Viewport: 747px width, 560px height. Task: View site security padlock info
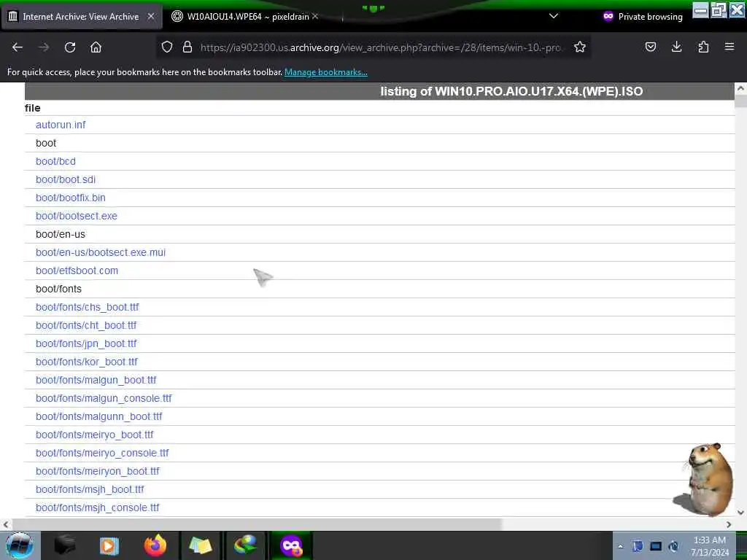coord(187,47)
